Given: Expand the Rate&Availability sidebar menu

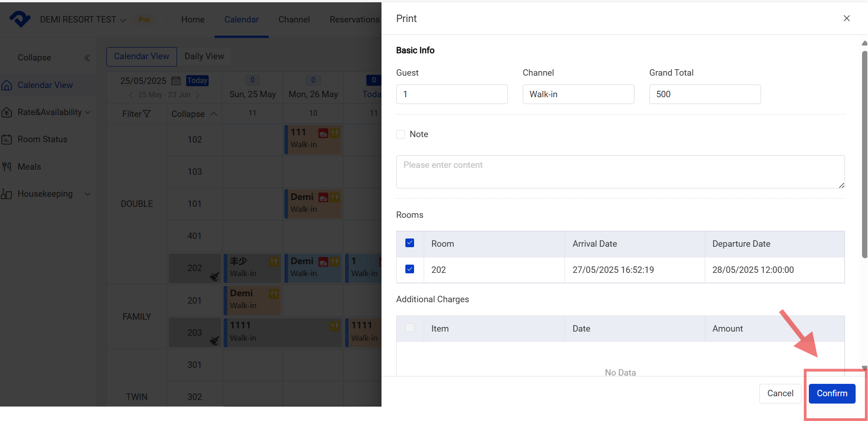Looking at the screenshot, I should click(x=88, y=112).
